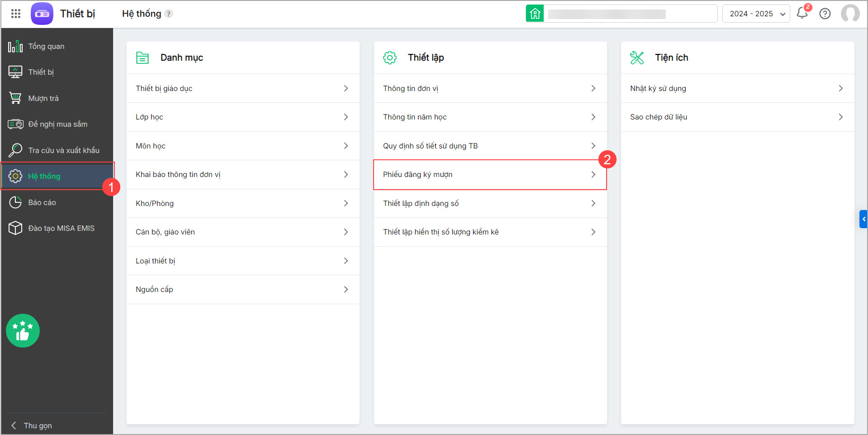This screenshot has width=868, height=435.
Task: Expand Thiết bị giáo dục row chevron
Action: [x=346, y=88]
